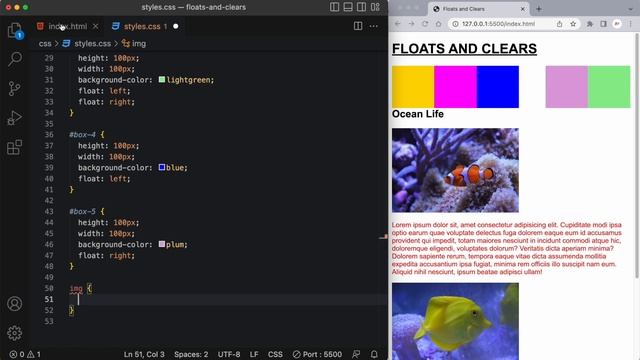Open the Search view in activity bar

(x=15, y=59)
